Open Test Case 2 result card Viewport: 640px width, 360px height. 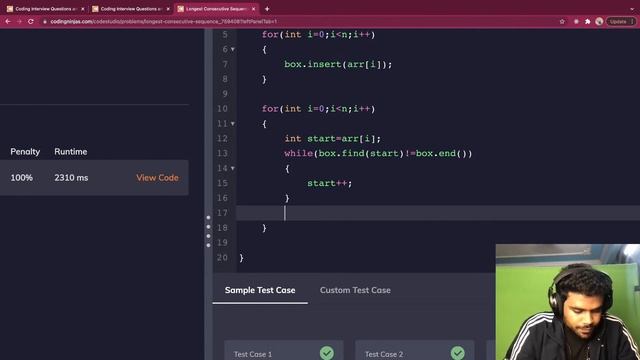[415, 351]
